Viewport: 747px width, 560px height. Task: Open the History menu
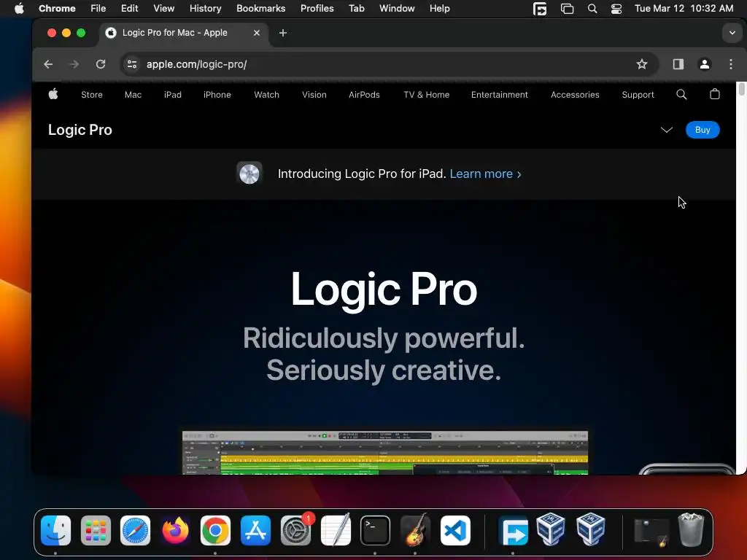[205, 9]
